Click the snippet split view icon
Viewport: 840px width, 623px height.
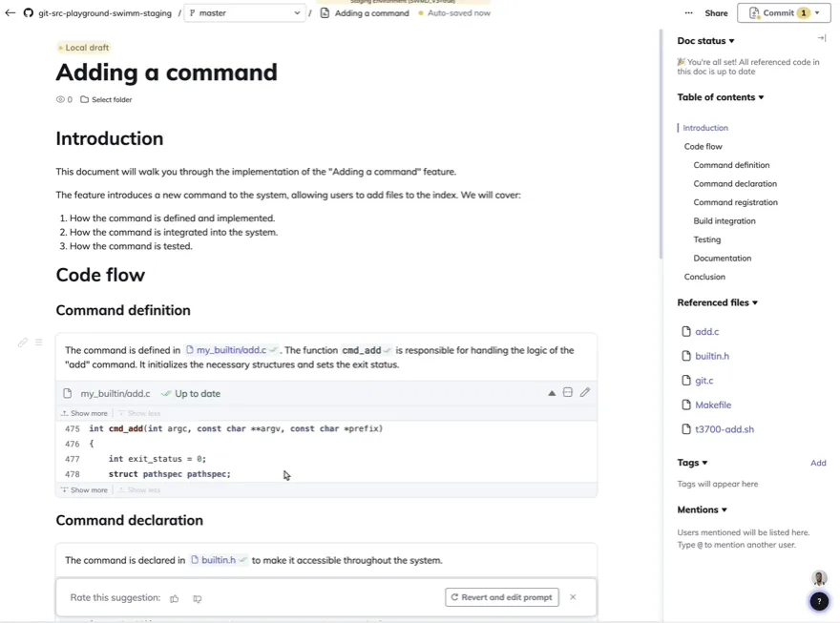568,392
